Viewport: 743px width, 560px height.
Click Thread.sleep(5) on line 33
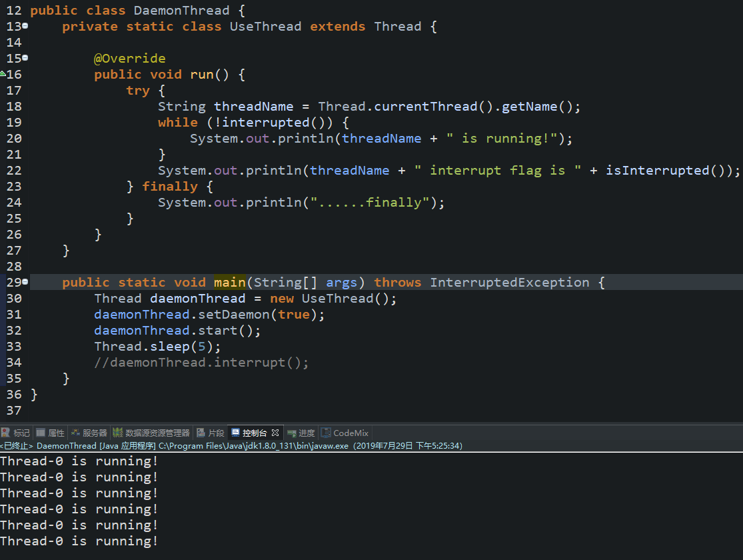(x=153, y=347)
